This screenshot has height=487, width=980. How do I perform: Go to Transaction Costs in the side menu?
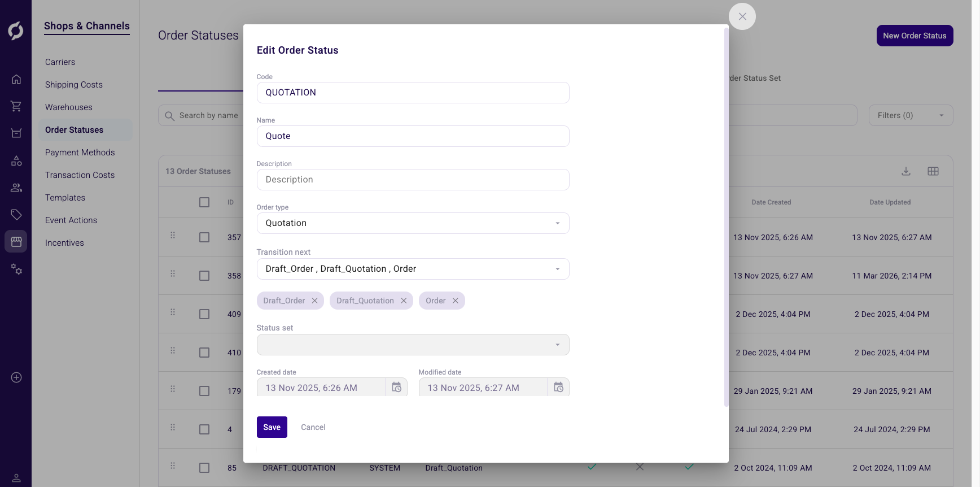80,175
